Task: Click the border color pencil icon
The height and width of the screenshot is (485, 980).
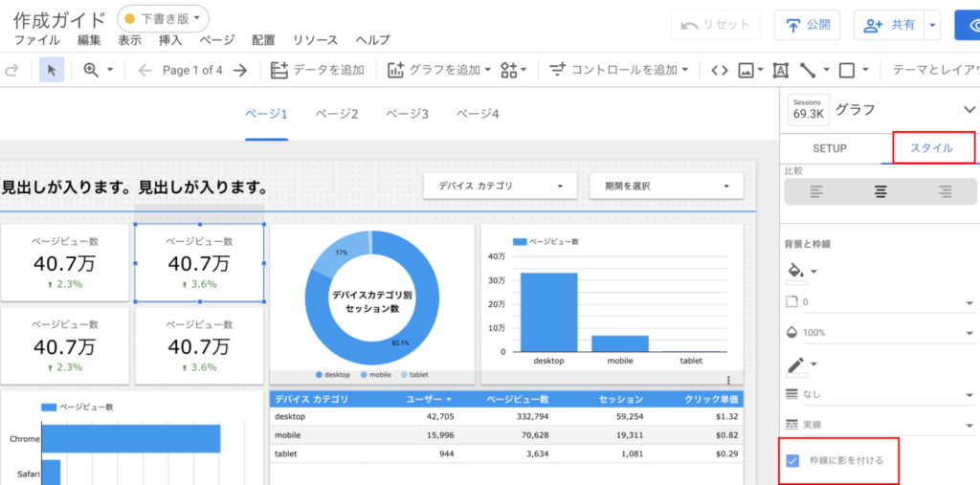Action: (x=795, y=364)
